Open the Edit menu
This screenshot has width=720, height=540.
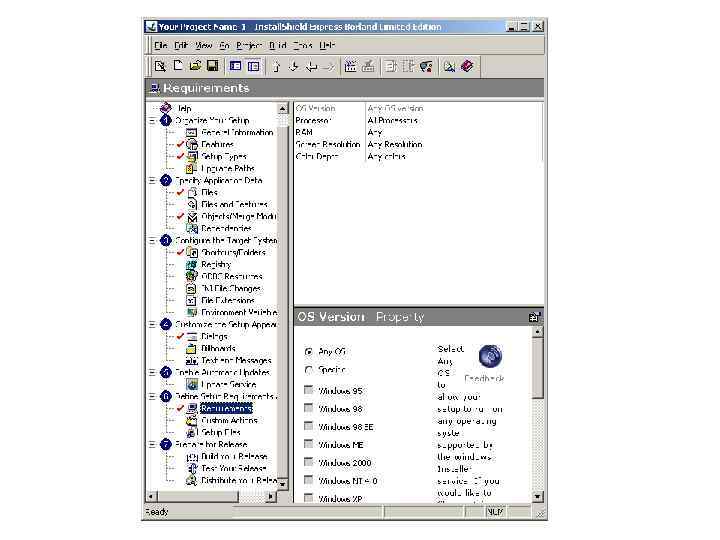point(181,45)
